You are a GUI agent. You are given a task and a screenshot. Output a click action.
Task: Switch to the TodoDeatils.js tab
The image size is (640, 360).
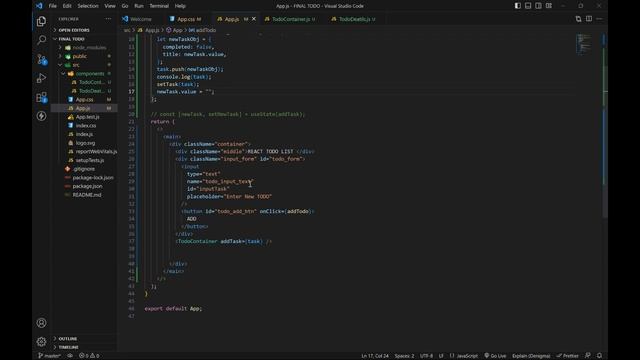[x=354, y=19]
